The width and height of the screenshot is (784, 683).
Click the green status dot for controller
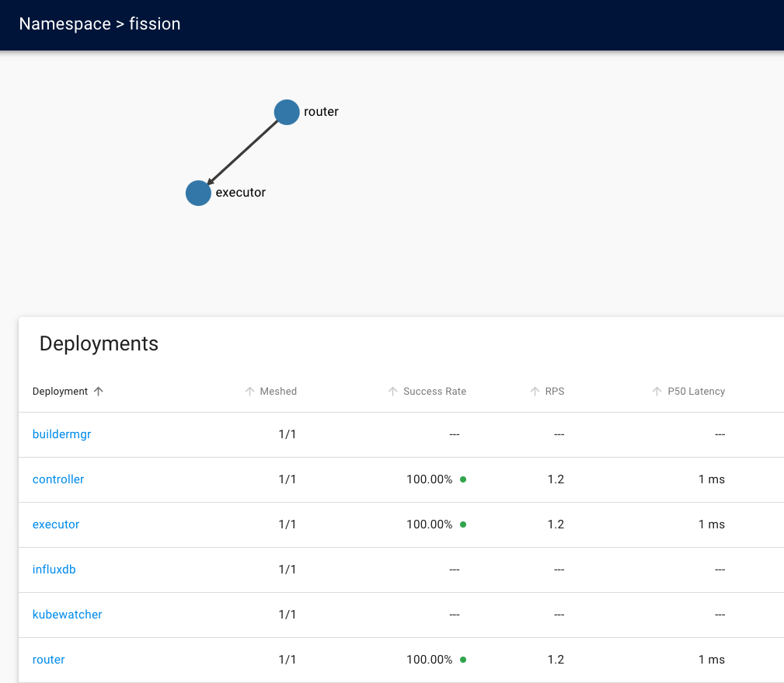[463, 479]
